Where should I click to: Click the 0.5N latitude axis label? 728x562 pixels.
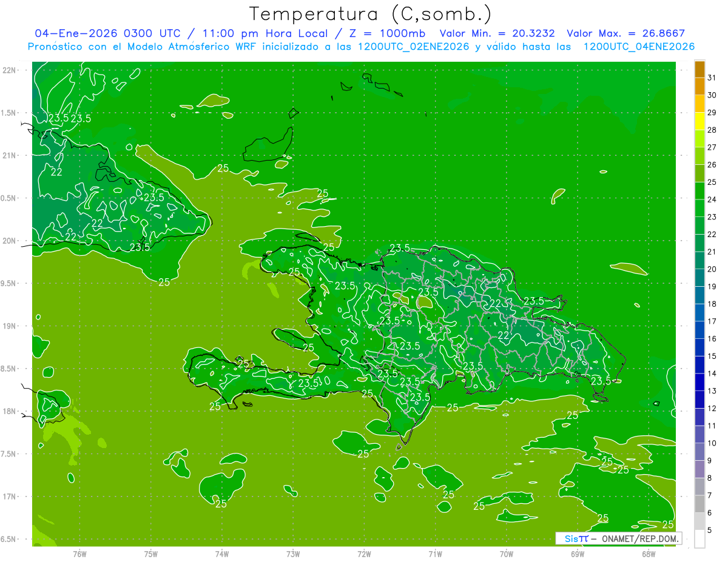click(x=9, y=198)
